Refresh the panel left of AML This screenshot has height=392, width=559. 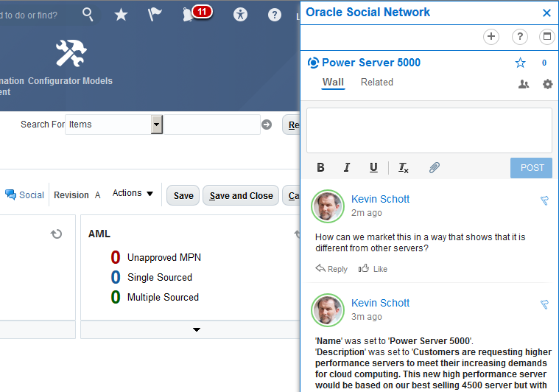[x=56, y=234]
